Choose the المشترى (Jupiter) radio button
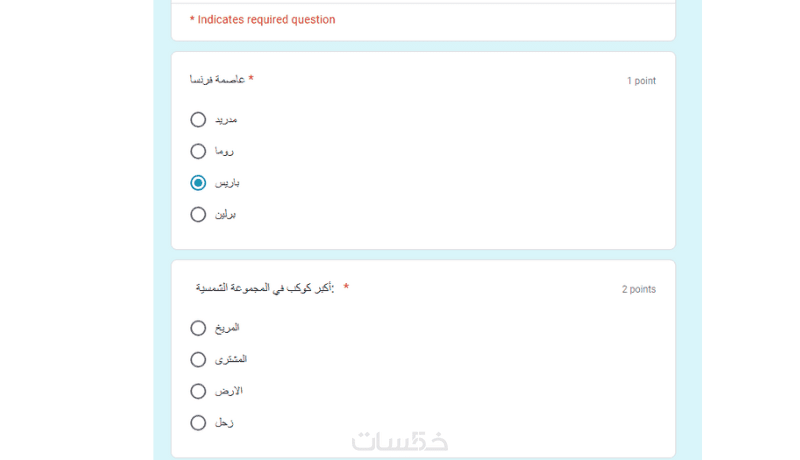The width and height of the screenshot is (800, 460). [198, 360]
